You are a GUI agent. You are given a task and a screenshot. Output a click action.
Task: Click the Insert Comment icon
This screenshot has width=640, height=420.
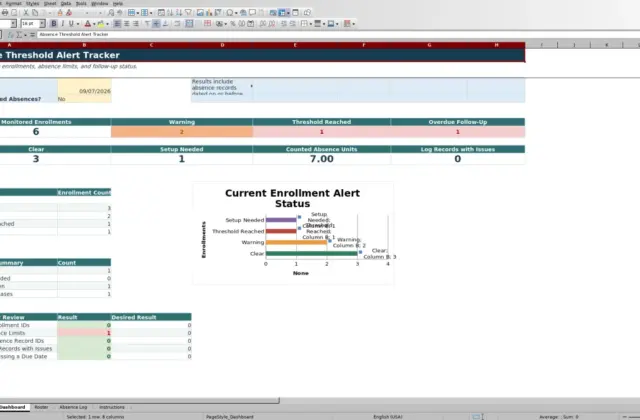(252, 13)
